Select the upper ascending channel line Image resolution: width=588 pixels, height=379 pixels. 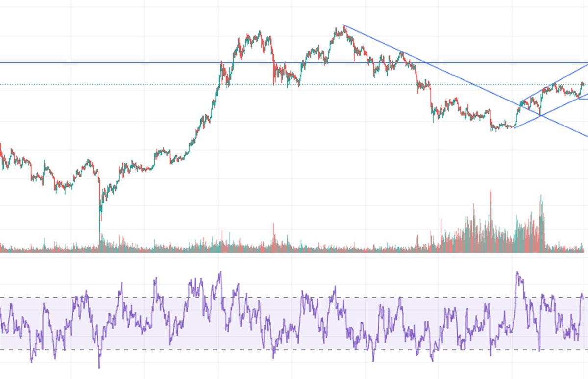563,77
